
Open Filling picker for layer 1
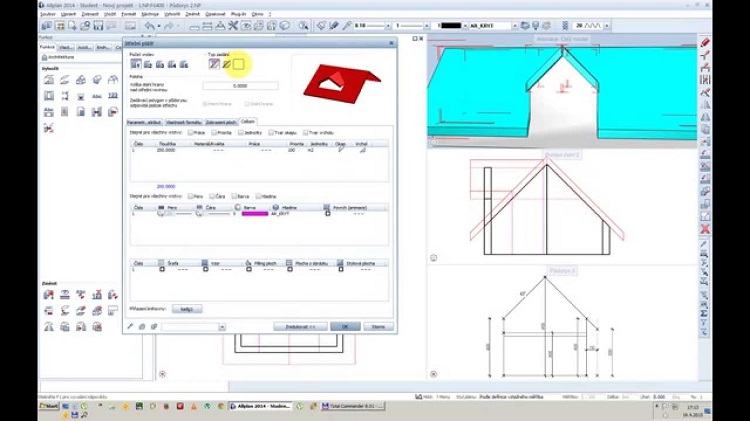click(249, 269)
